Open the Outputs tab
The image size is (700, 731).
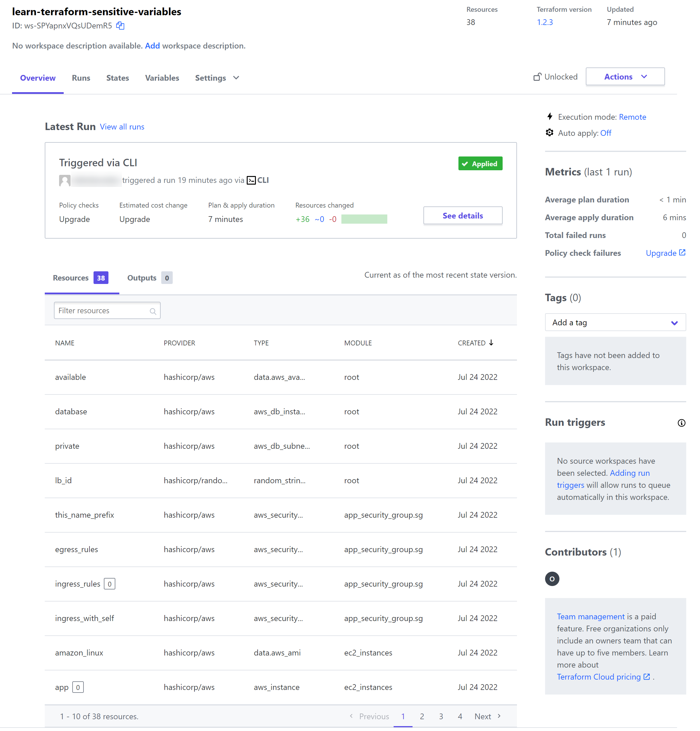tap(142, 277)
